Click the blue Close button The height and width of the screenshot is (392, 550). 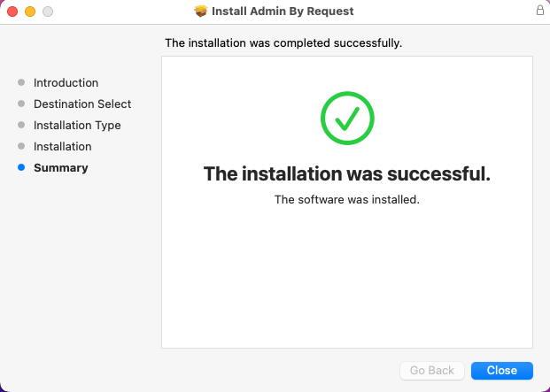pyautogui.click(x=502, y=370)
